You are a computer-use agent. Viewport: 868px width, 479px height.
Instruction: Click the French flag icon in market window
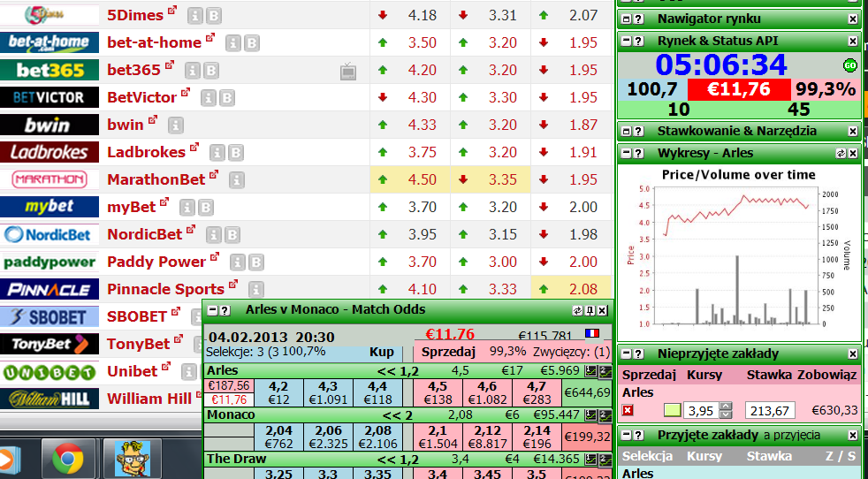coord(592,334)
